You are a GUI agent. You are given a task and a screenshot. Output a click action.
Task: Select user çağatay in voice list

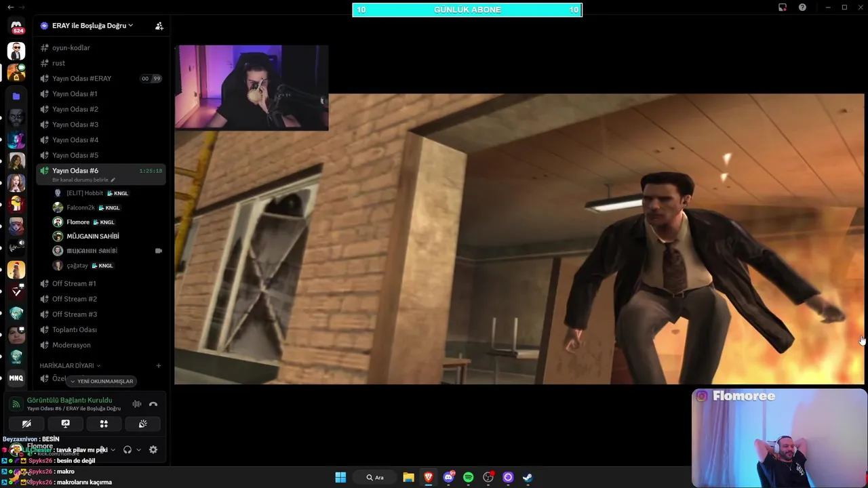click(x=83, y=265)
